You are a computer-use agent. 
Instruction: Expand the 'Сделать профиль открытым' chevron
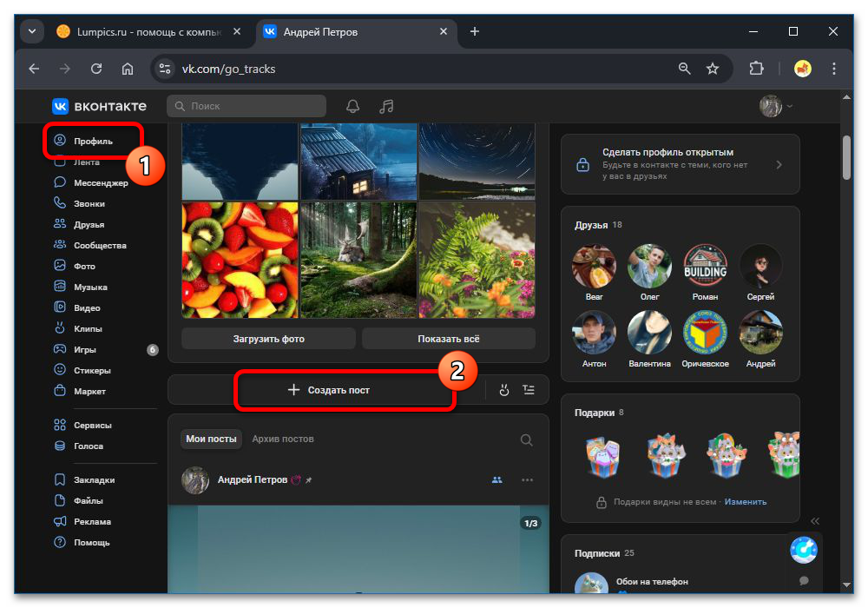[779, 164]
